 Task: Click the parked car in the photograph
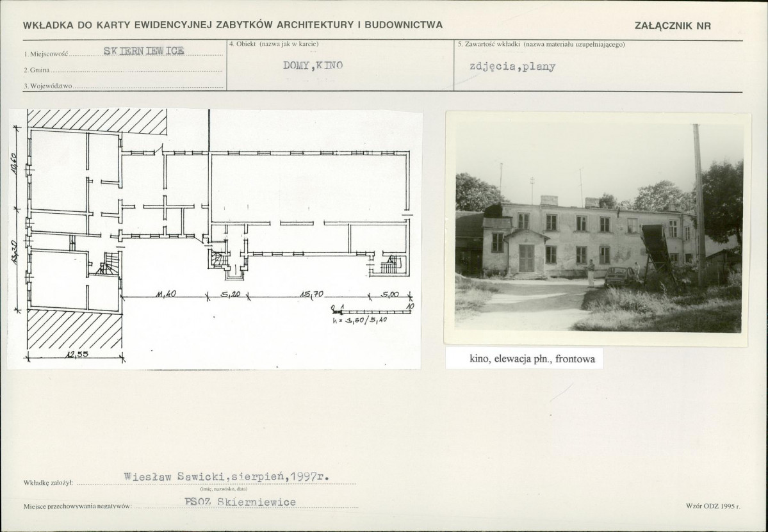coord(620,277)
